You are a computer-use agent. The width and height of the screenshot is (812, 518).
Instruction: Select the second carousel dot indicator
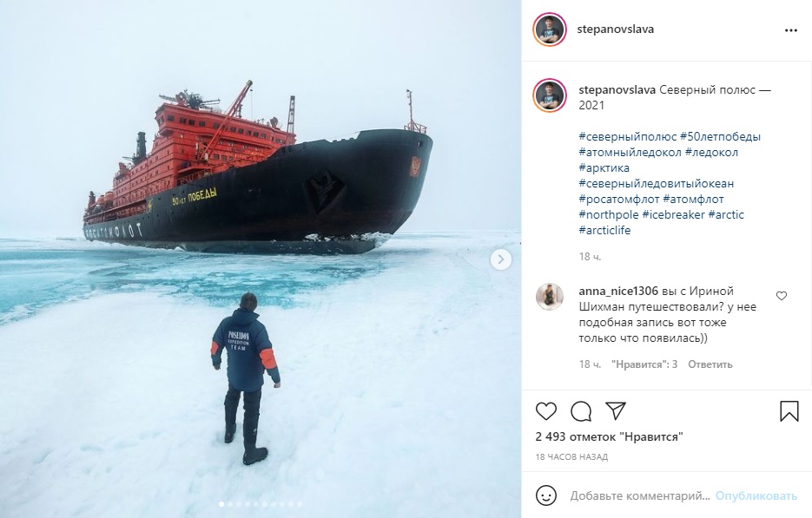[230, 504]
